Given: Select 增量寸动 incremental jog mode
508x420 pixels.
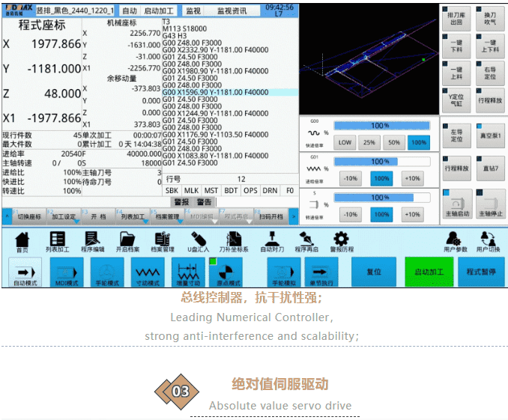Looking at the screenshot, I should click(188, 273).
